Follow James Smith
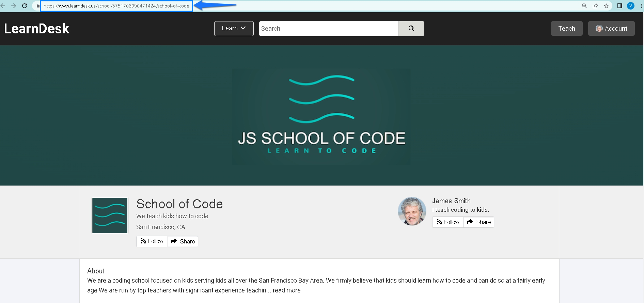Viewport: 644px width, 303px height. 448,222
